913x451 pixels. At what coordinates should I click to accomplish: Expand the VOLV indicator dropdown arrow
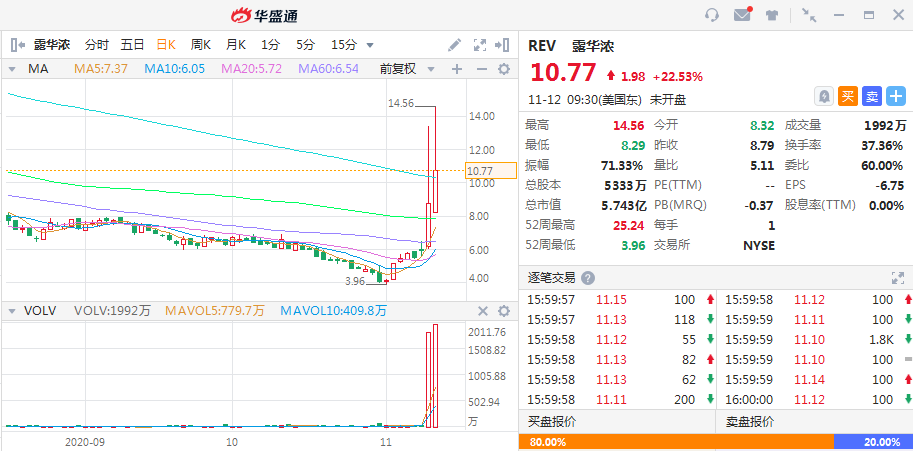coord(11,311)
